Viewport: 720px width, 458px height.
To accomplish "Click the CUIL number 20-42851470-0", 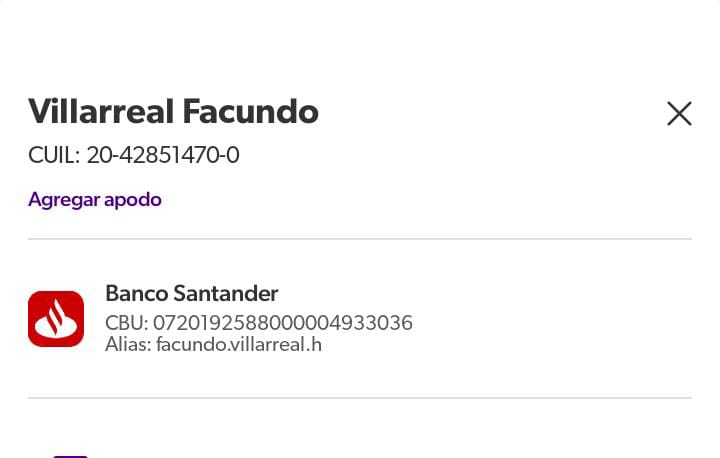I will click(x=163, y=155).
